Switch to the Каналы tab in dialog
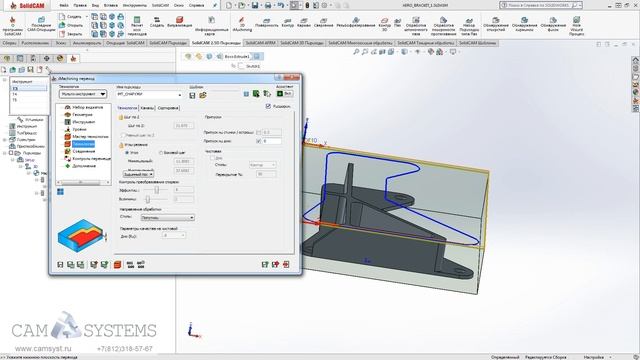This screenshot has width=640, height=360. [147, 108]
